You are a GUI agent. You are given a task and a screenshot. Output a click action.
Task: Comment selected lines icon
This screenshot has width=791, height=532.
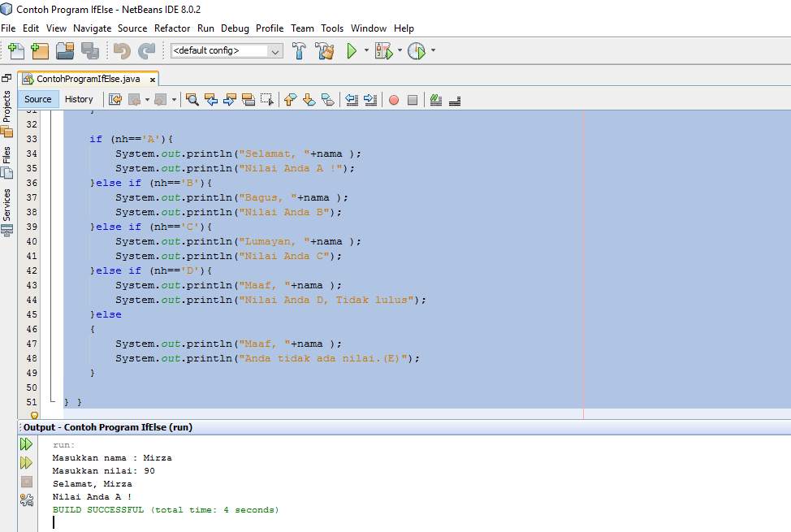coord(436,100)
